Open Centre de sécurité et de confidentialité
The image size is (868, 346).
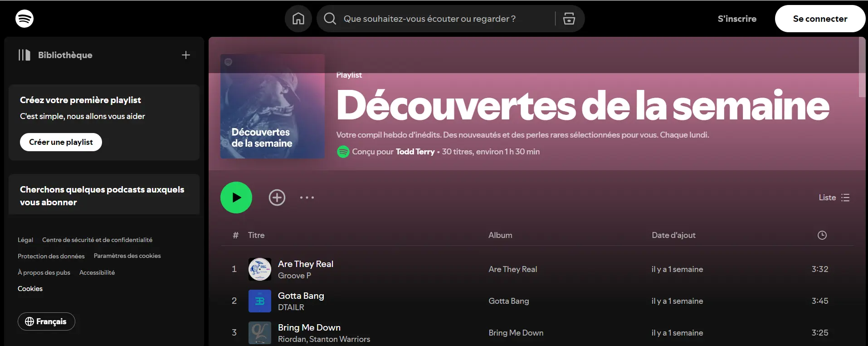[x=97, y=240]
